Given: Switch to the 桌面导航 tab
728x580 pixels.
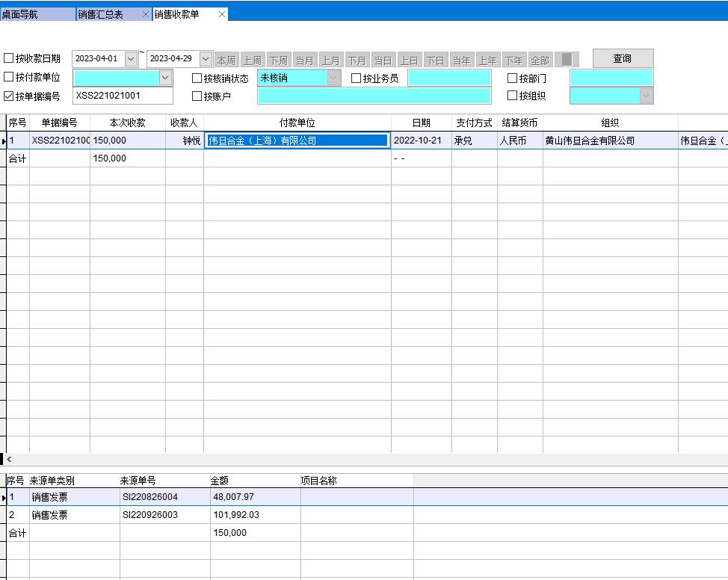Looking at the screenshot, I should pos(37,14).
